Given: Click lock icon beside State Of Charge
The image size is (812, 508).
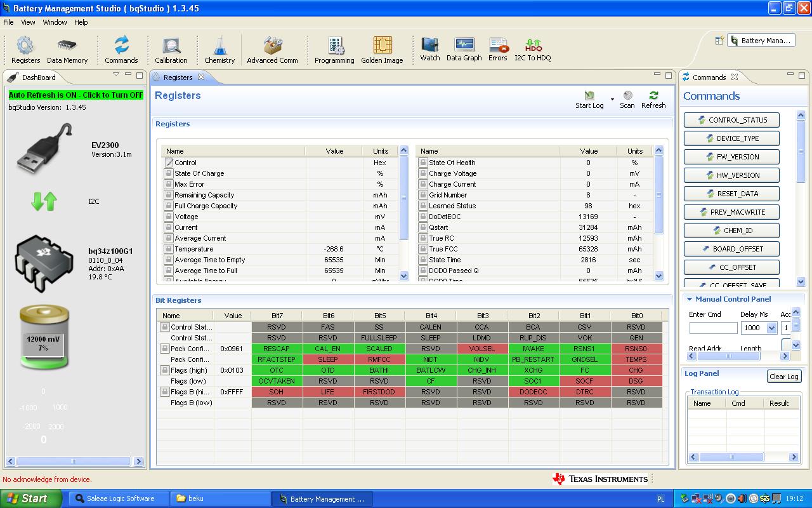Looking at the screenshot, I should click(169, 173).
